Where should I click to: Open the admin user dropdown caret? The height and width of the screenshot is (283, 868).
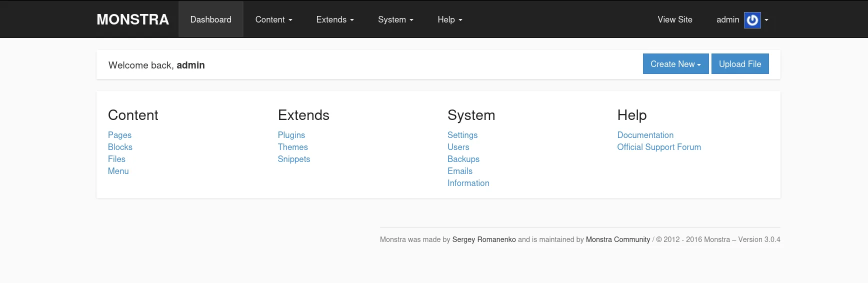point(766,20)
